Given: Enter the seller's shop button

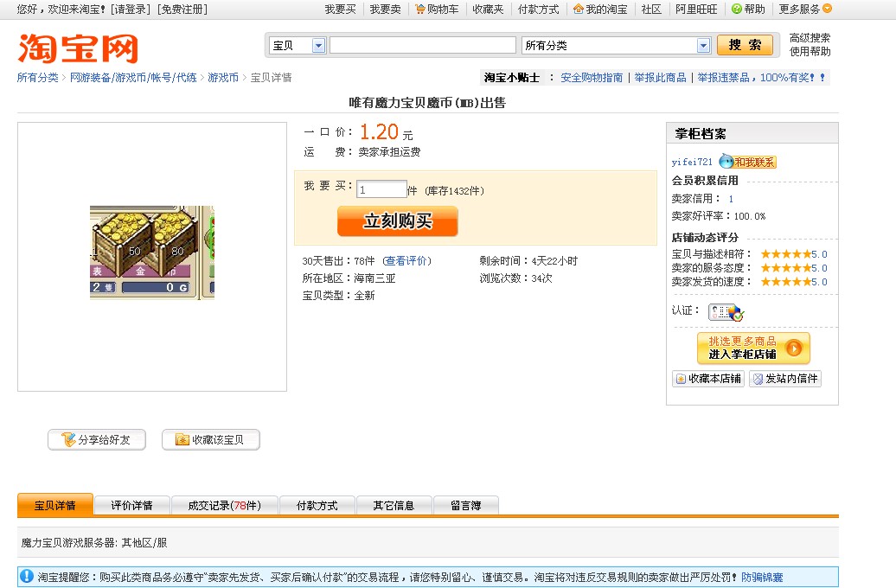Looking at the screenshot, I should click(753, 348).
